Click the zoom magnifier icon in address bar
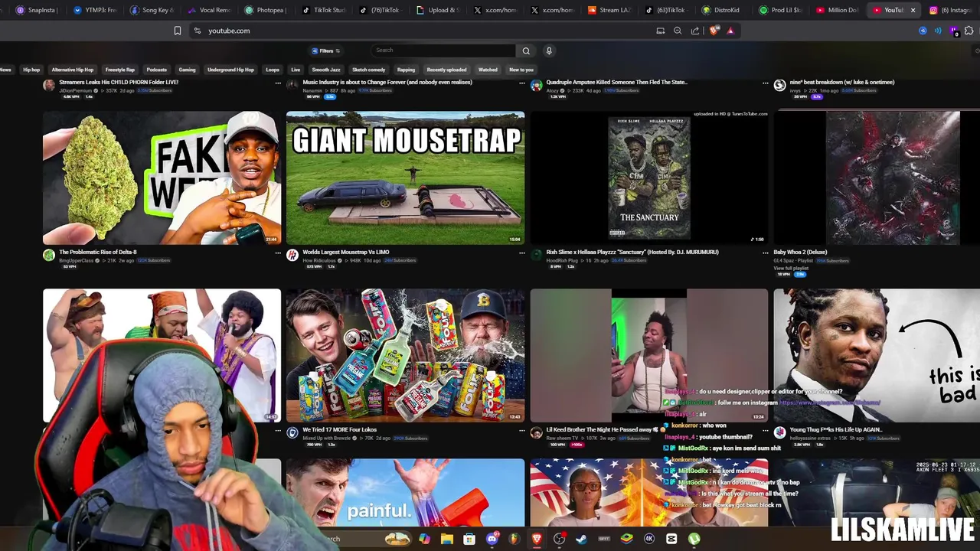980x551 pixels. click(x=678, y=31)
